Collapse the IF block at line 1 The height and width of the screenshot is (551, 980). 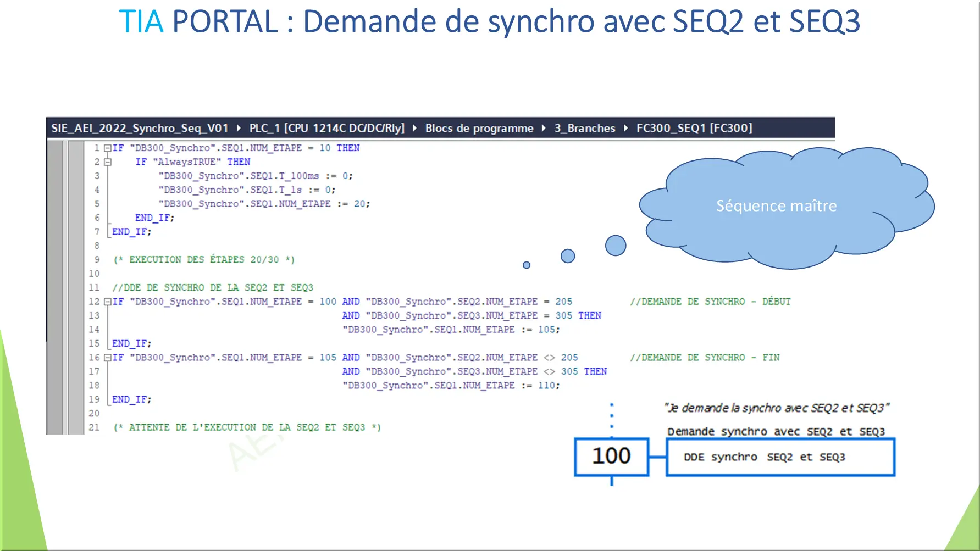[x=108, y=148]
